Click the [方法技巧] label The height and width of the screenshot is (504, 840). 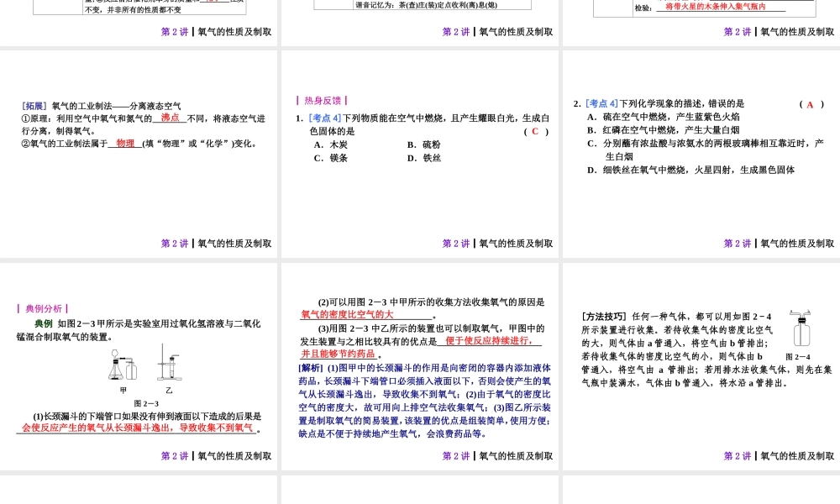604,317
